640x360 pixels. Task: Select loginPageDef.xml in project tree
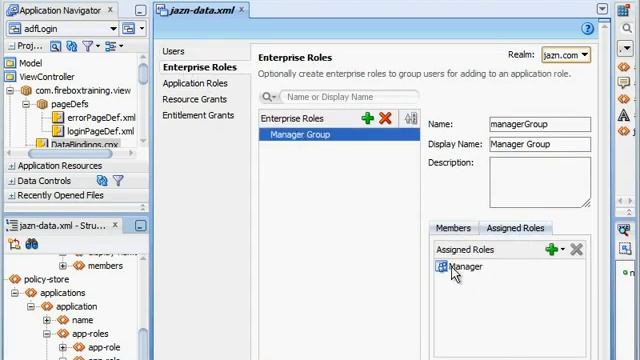(100, 131)
